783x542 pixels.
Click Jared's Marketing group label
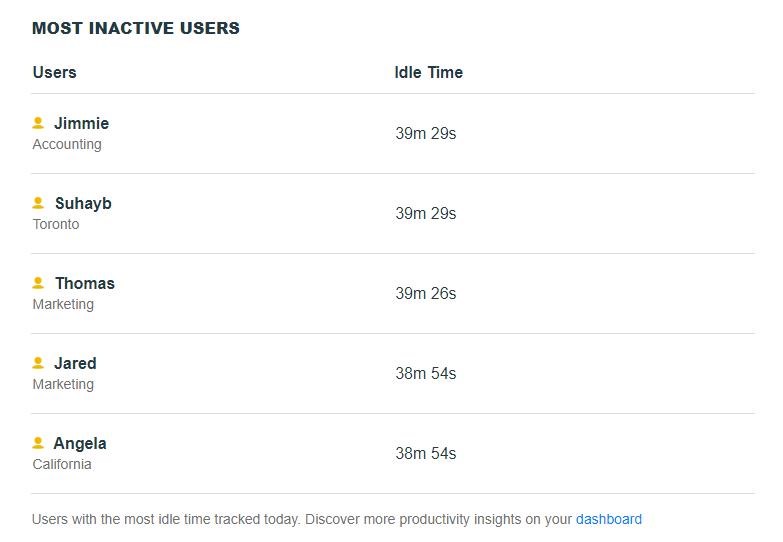(63, 384)
